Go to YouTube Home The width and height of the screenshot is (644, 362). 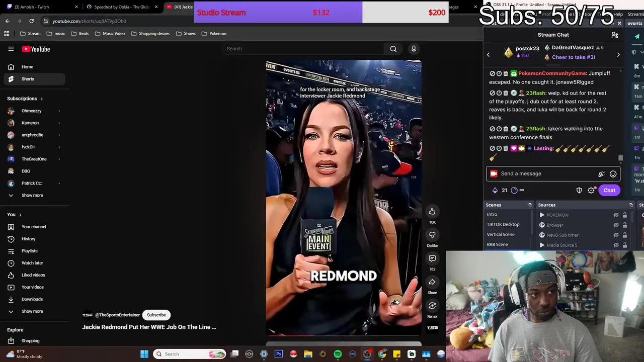click(x=34, y=67)
